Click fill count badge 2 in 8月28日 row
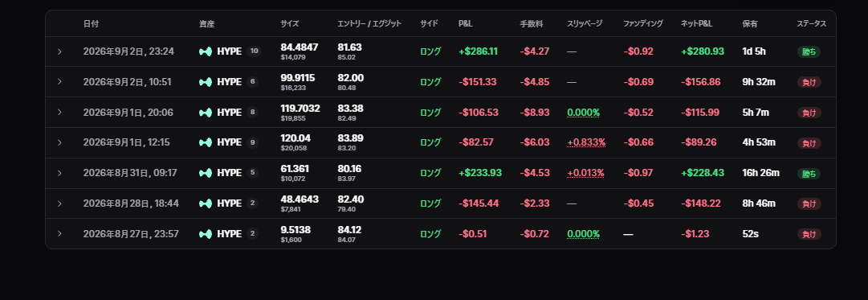Screen dimensions: 868x300 click(252, 203)
